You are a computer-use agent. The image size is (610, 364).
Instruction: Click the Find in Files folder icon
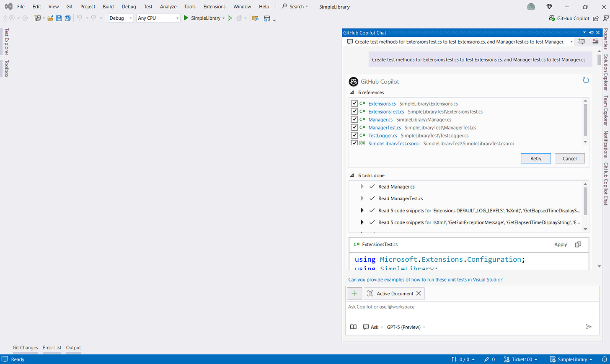255,18
